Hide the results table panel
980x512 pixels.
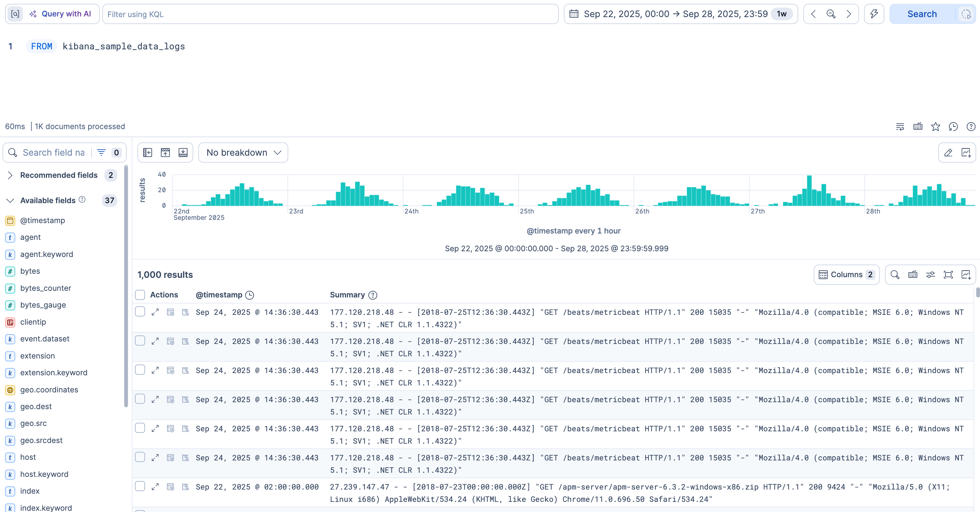tap(183, 153)
